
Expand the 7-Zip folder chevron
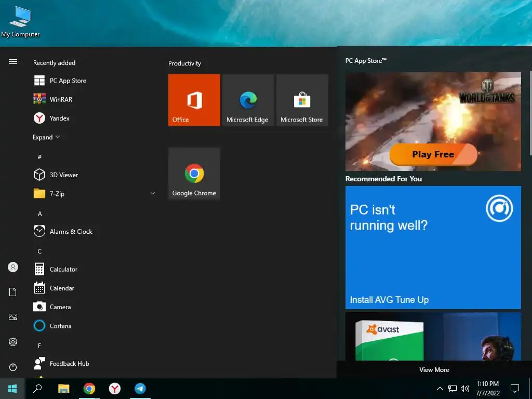pyautogui.click(x=153, y=193)
